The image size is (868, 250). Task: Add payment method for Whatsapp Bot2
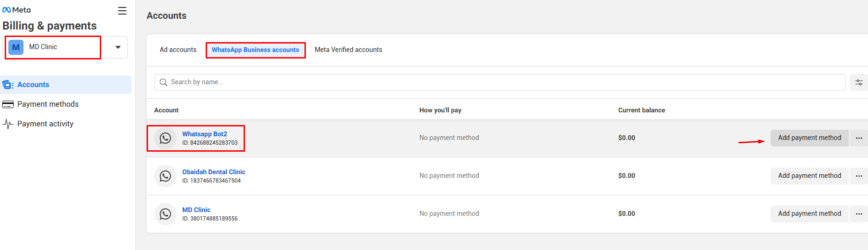pyautogui.click(x=809, y=138)
